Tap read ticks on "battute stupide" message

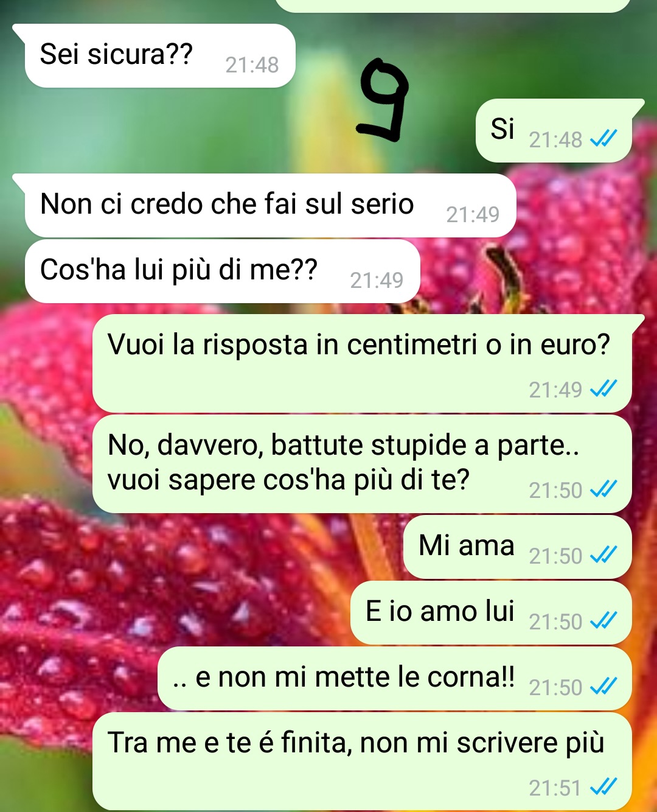coord(603,489)
